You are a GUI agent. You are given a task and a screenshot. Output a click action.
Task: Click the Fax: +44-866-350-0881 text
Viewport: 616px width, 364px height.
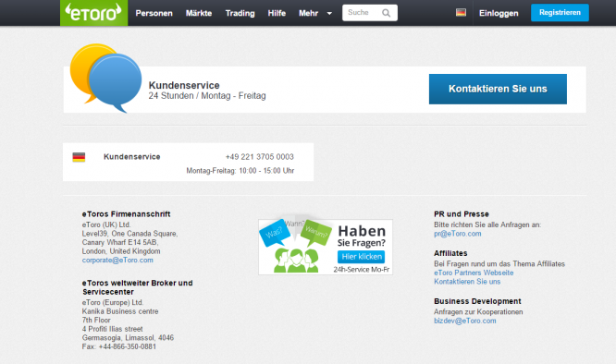[x=119, y=346]
